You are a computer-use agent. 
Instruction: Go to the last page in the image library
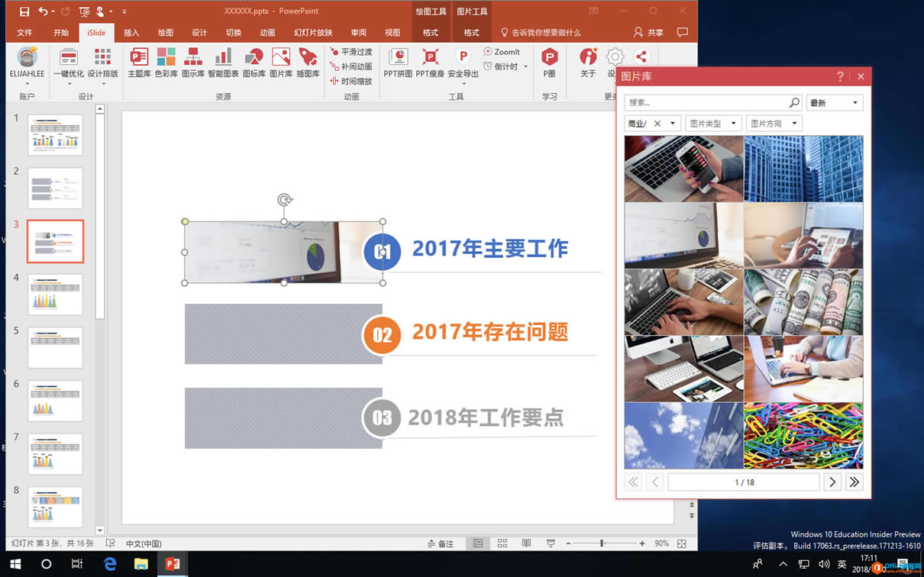(x=854, y=482)
